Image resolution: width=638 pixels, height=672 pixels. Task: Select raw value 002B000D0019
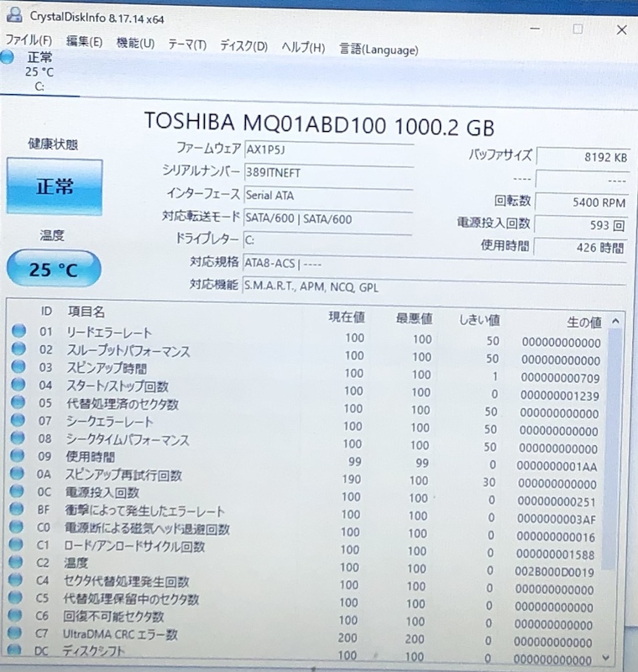[555, 572]
